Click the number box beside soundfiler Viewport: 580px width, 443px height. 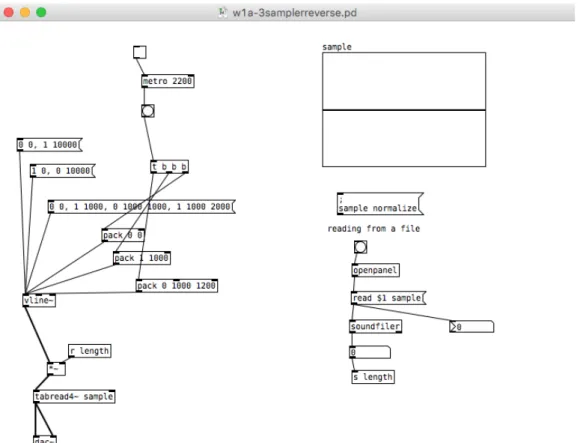coord(471,327)
